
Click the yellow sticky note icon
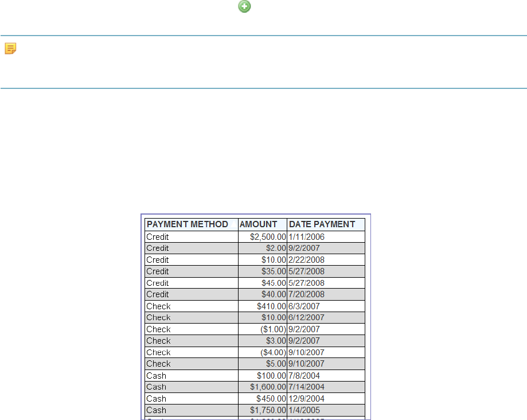(x=10, y=48)
